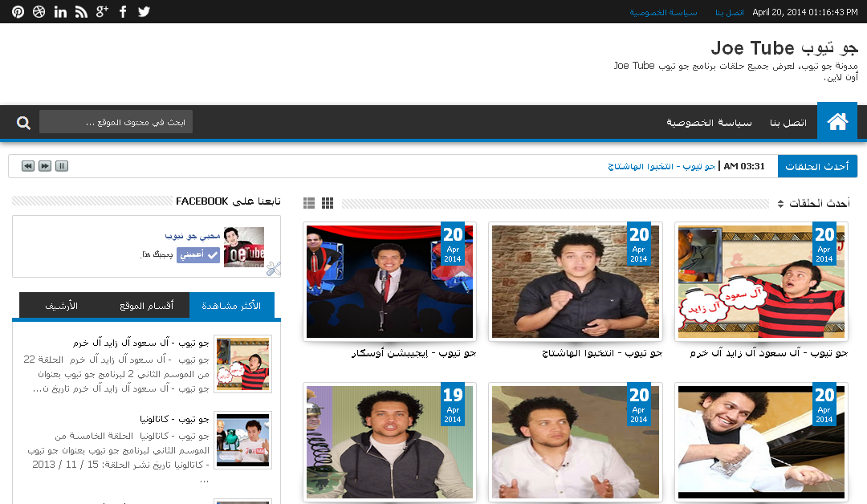Open اتصل بنا in the main navigation
The image size is (867, 504).
788,122
